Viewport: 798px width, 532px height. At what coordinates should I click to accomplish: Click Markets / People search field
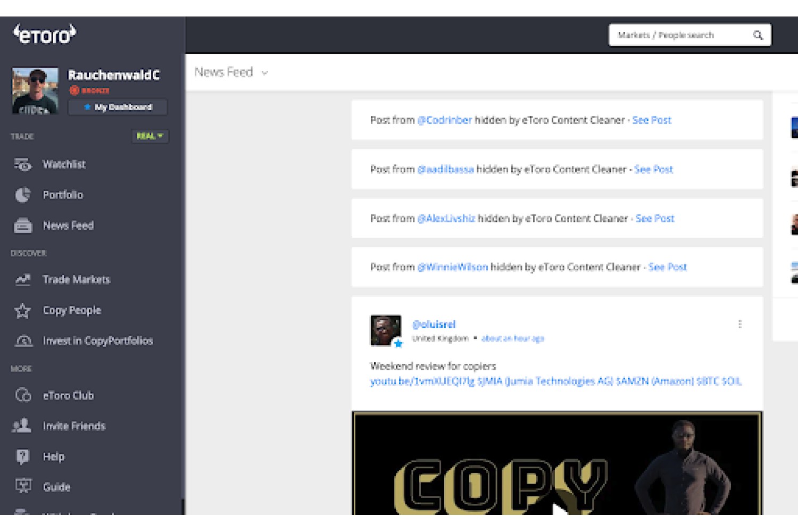pyautogui.click(x=690, y=35)
